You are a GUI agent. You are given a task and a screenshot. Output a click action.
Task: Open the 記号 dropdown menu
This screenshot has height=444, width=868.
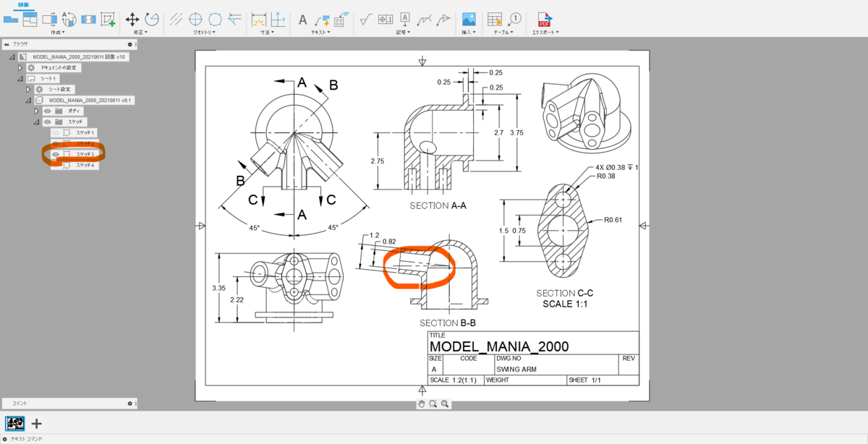[x=403, y=32]
